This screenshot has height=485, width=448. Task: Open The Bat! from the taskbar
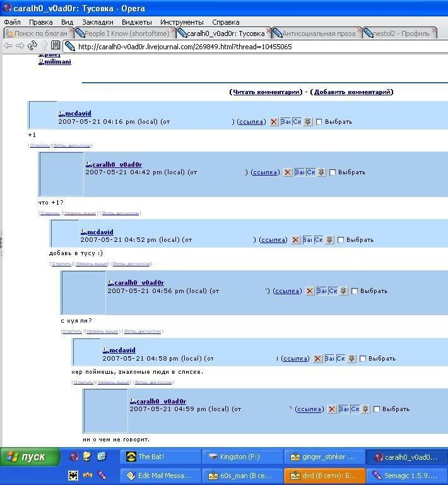click(161, 457)
